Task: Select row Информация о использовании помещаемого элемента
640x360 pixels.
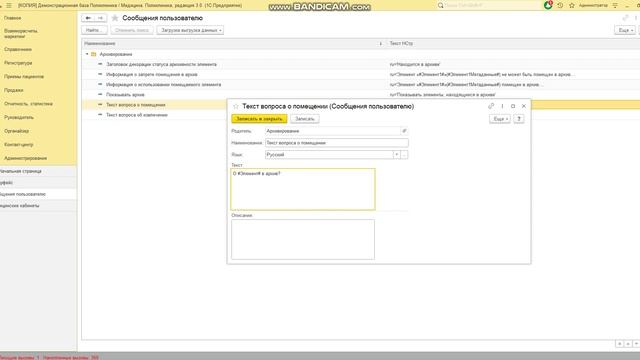Action: tap(361, 84)
